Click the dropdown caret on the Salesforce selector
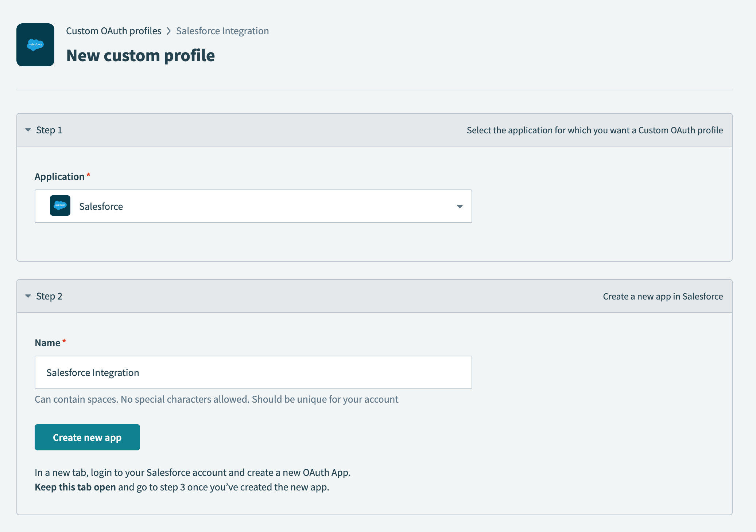Screen dimensions: 756x532 [460, 206]
